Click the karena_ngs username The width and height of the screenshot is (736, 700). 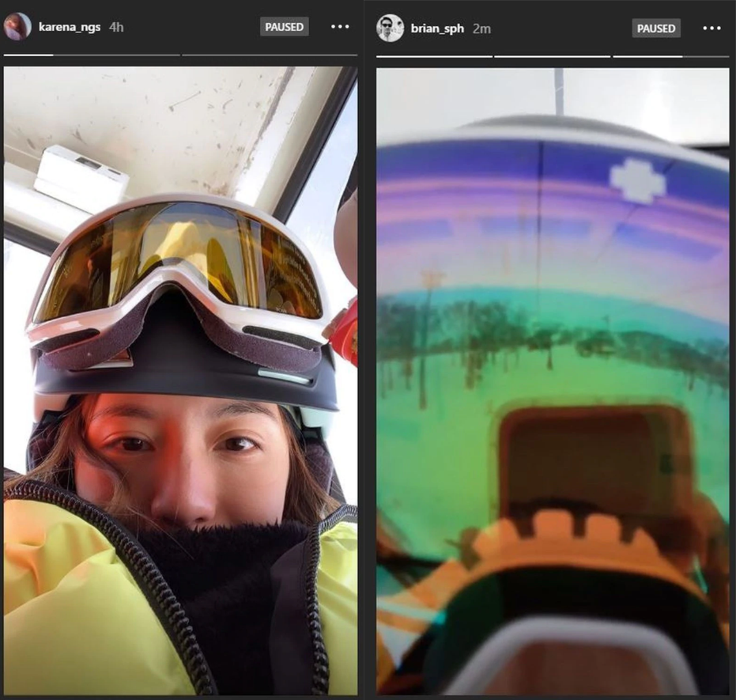click(x=70, y=27)
